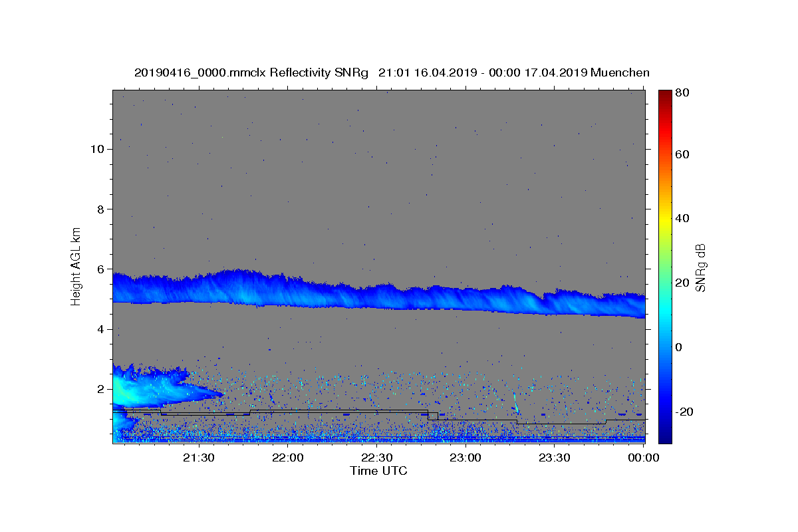Click the 'SNRg dB' colorbar label
Viewport: 798px width, 532px height.
coord(700,267)
